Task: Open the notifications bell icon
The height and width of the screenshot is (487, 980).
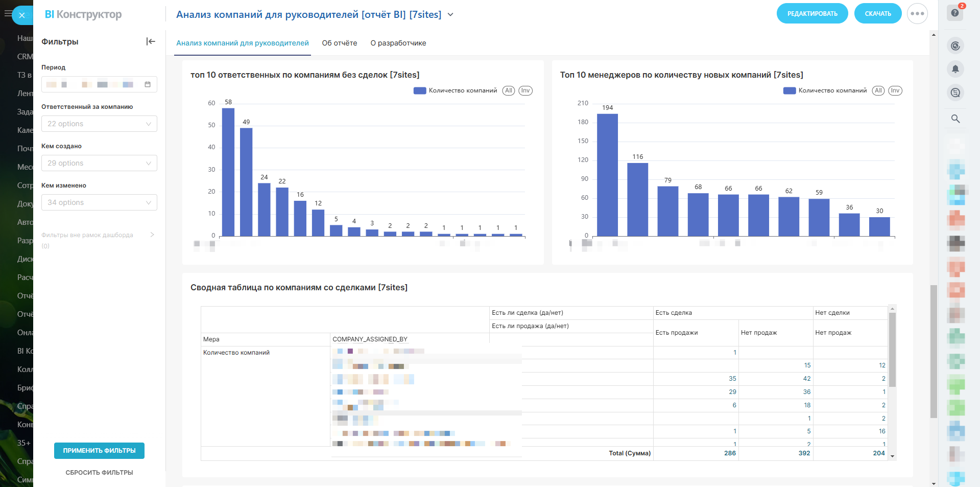Action: point(955,69)
